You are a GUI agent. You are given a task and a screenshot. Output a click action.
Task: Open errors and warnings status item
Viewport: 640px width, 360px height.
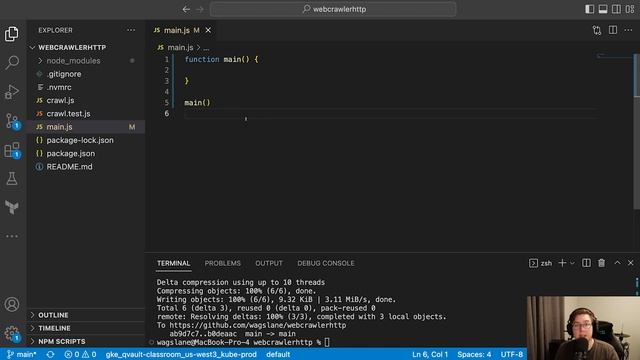[x=80, y=354]
